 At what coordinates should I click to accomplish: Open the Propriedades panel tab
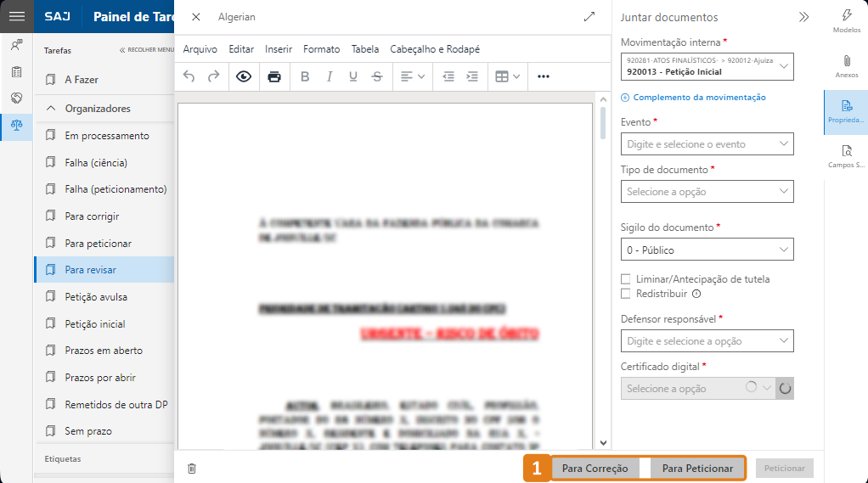[x=846, y=112]
